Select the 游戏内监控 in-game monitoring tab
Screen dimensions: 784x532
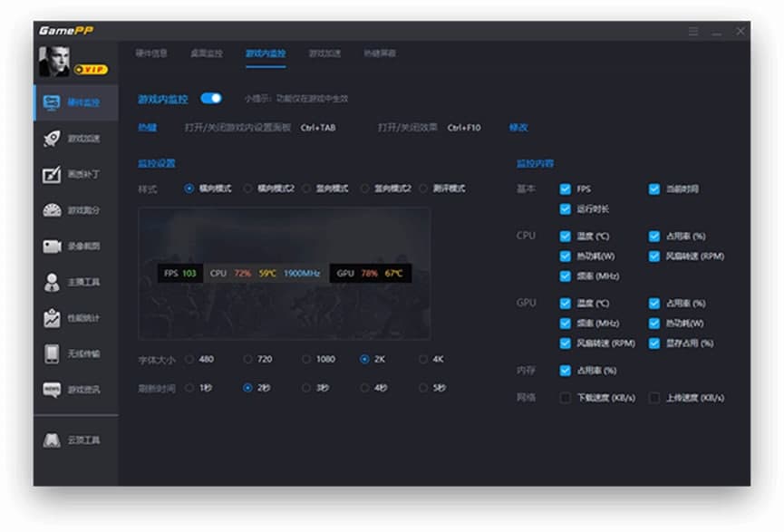266,53
